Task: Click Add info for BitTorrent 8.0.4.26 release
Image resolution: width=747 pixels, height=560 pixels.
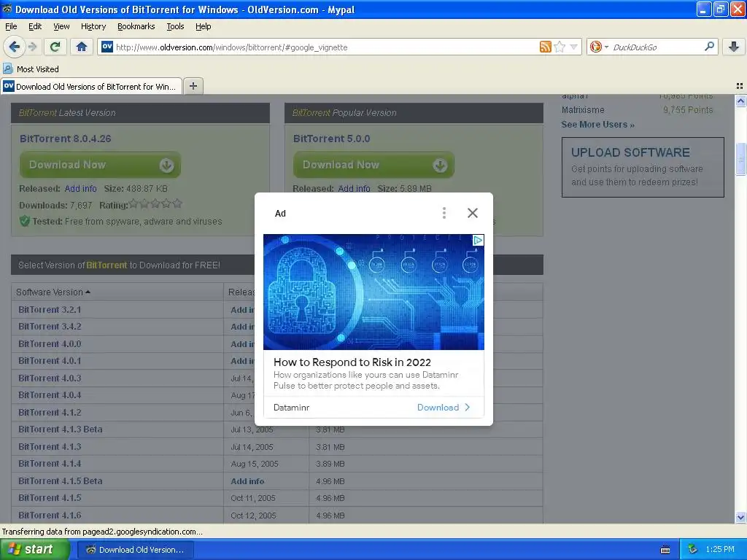Action: point(80,189)
